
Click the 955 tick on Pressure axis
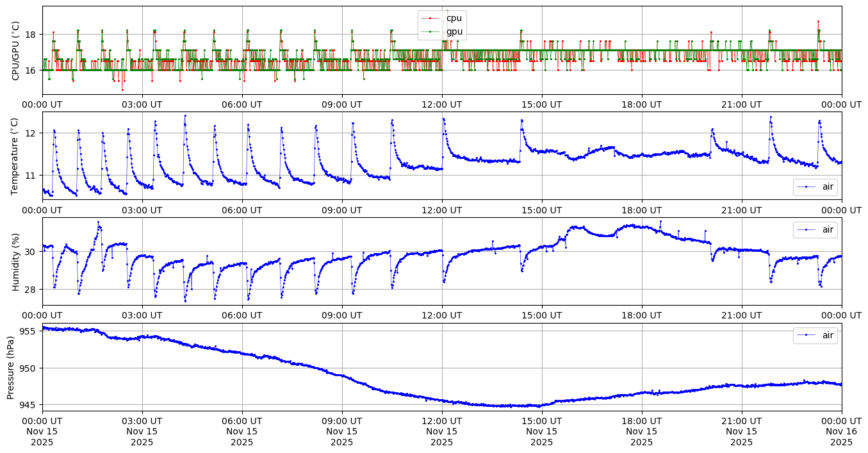tap(28, 331)
